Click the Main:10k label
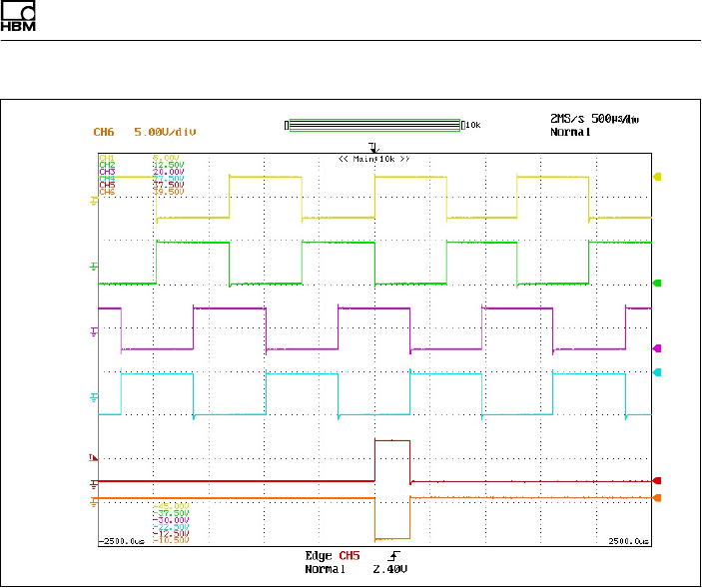 374,159
